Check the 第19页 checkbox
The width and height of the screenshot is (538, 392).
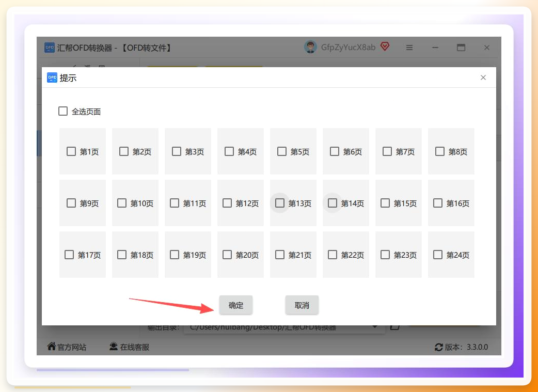click(x=175, y=255)
